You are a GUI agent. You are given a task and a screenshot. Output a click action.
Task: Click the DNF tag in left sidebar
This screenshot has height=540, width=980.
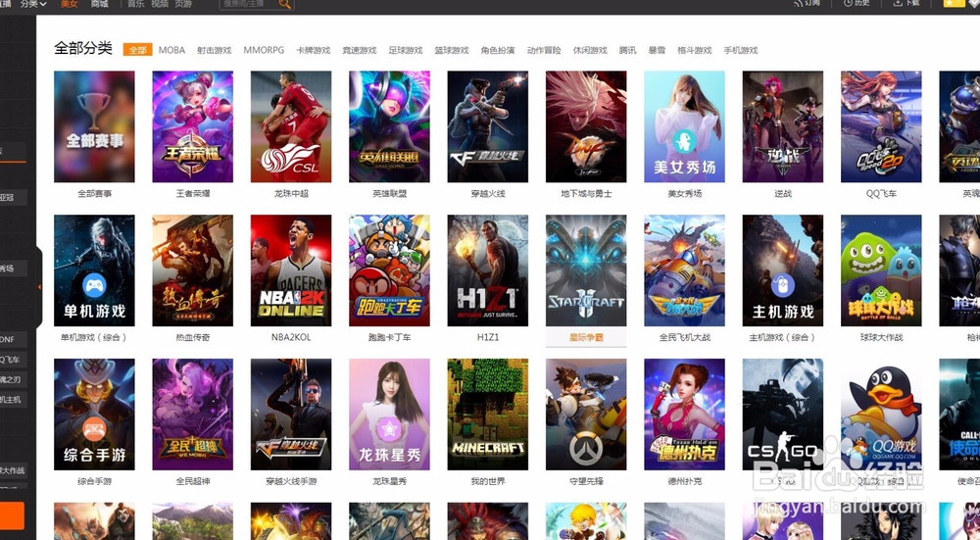[11, 339]
